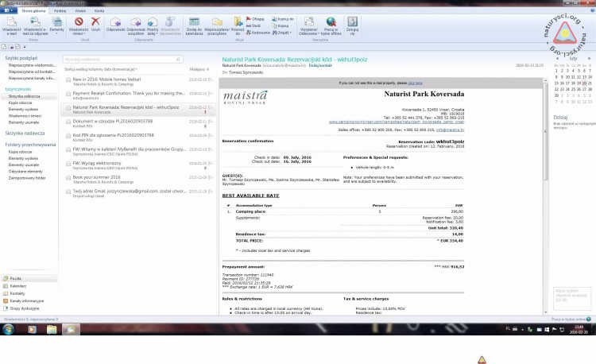Open Skrzynka odbiorcza folder
The width and height of the screenshot is (596, 364).
click(25, 96)
